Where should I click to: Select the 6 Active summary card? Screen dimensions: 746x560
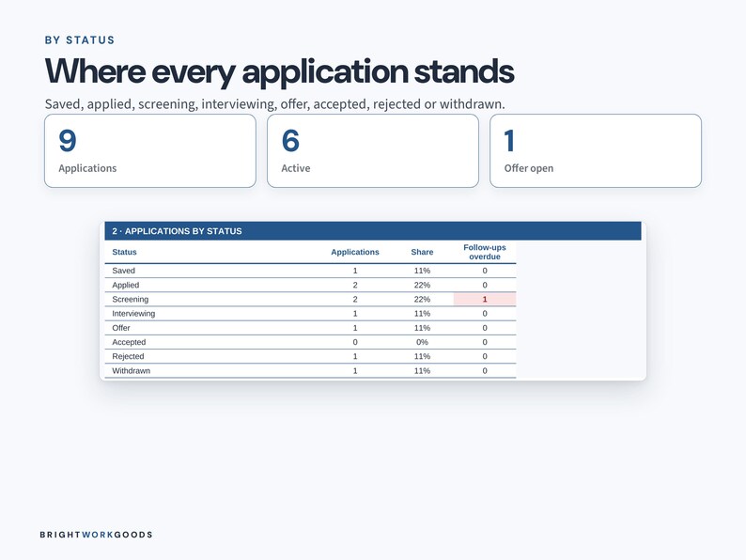[372, 151]
